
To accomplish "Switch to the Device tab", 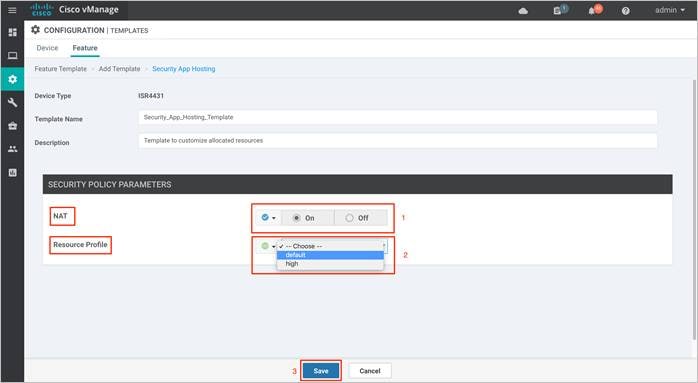I will click(47, 48).
